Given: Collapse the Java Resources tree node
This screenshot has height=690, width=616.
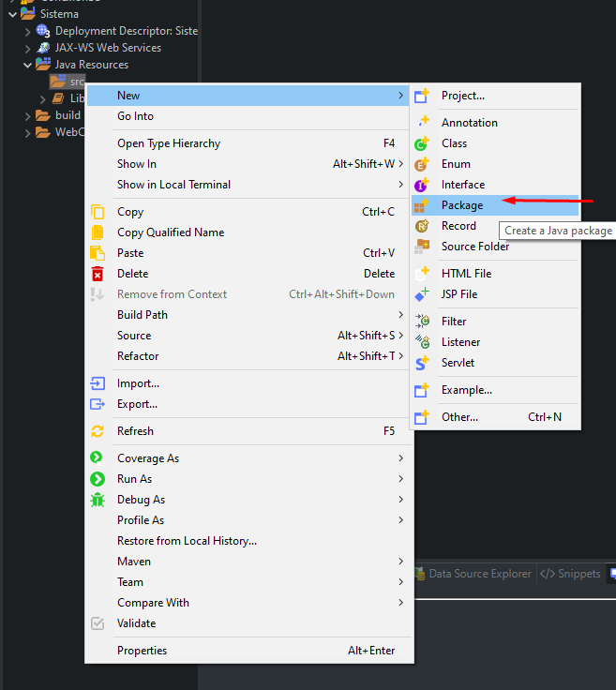Looking at the screenshot, I should (x=27, y=65).
